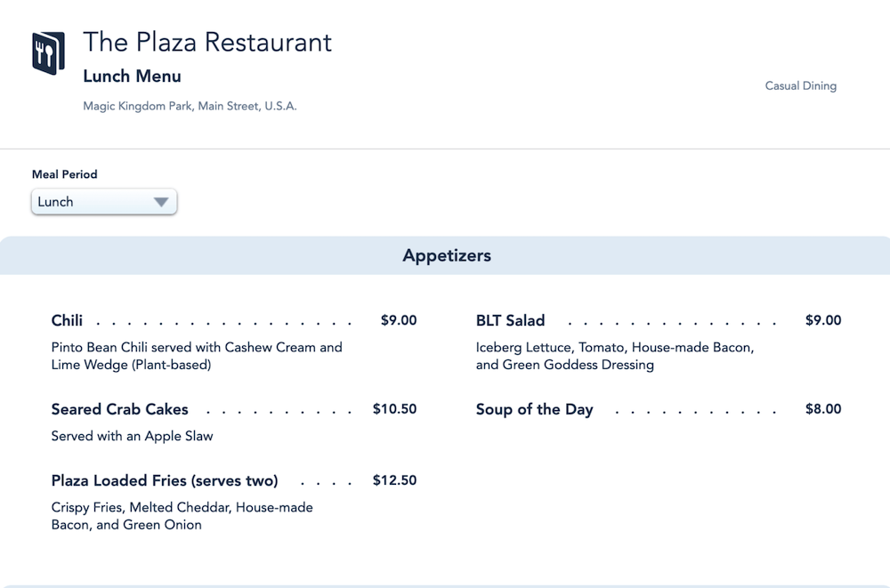
Task: Click the Pinto Bean Chili description
Action: (x=197, y=356)
